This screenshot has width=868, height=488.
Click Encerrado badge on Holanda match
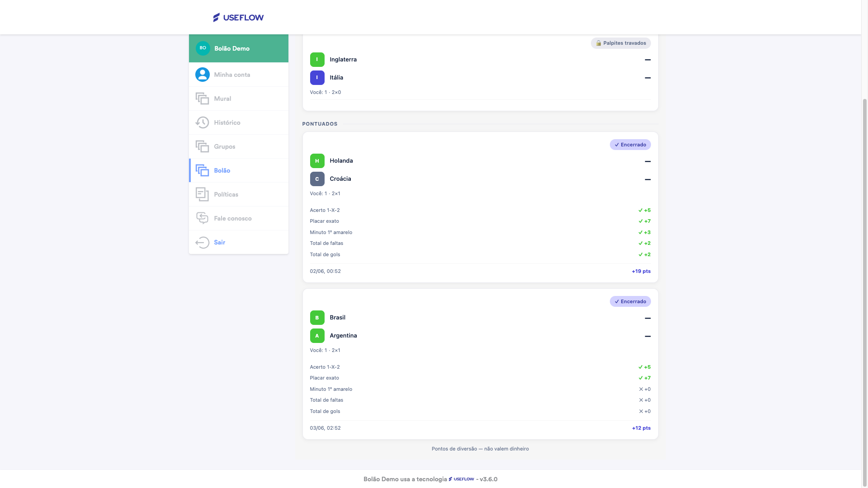630,145
